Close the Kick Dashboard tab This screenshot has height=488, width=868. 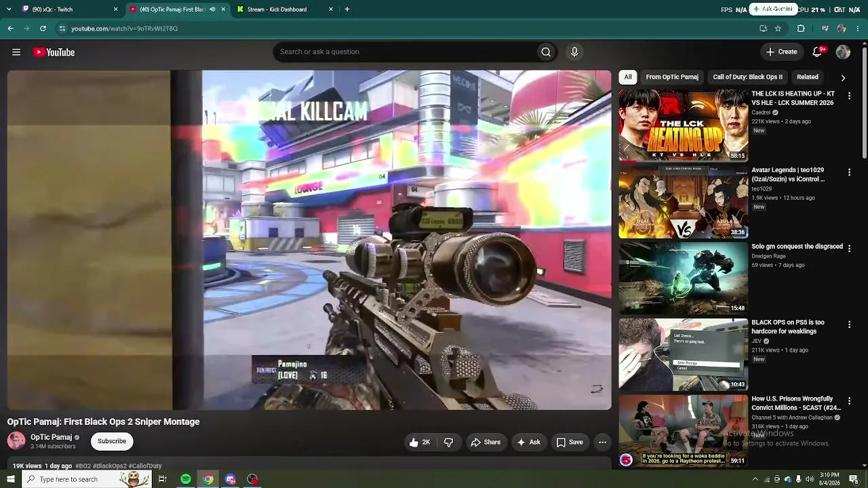[331, 9]
